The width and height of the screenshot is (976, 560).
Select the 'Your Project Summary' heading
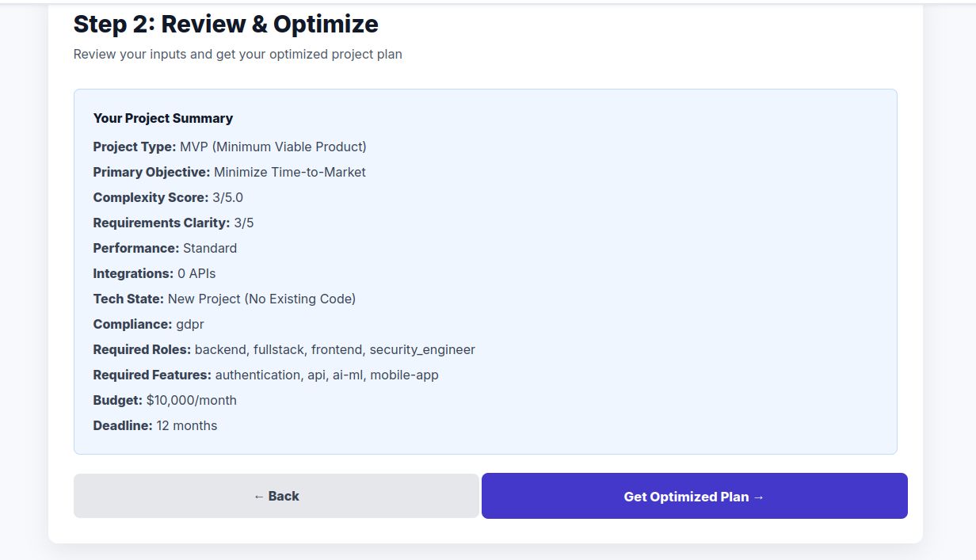click(163, 118)
